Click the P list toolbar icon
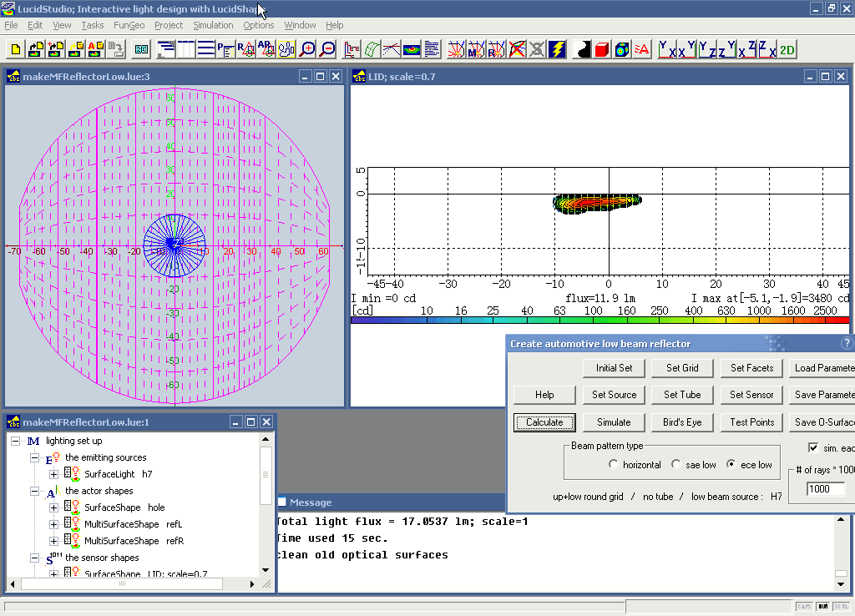 (225, 49)
